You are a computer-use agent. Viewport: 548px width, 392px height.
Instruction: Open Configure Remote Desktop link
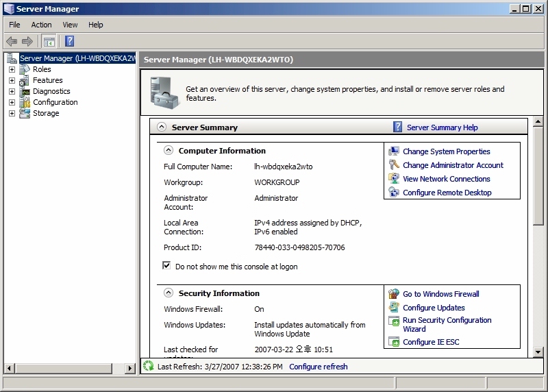tap(447, 193)
